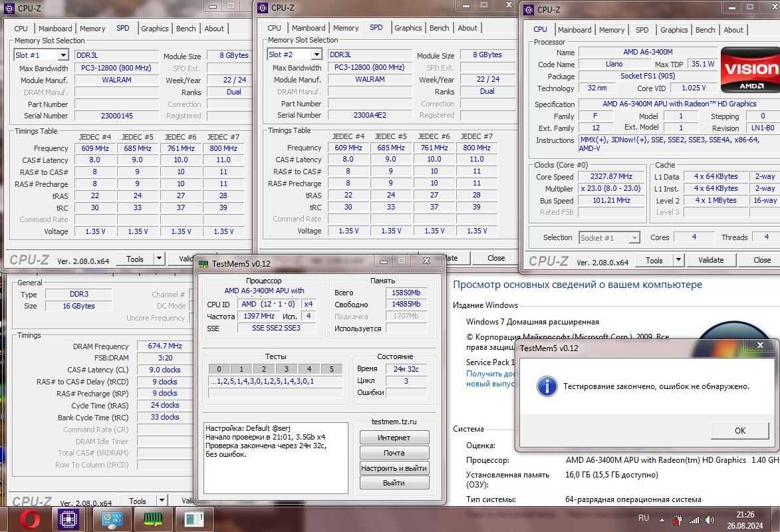Open the network signal tray icon
Image resolution: width=780 pixels, height=532 pixels.
point(694,520)
